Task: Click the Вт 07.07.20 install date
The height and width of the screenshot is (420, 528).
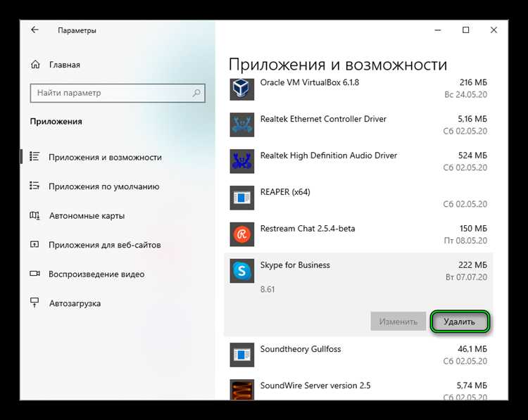Action: click(466, 277)
